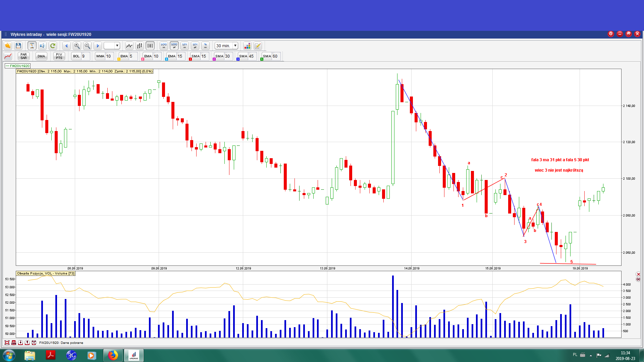This screenshot has width=644, height=362.
Task: Toggle the PAR SAR indicator
Action: pos(23,56)
